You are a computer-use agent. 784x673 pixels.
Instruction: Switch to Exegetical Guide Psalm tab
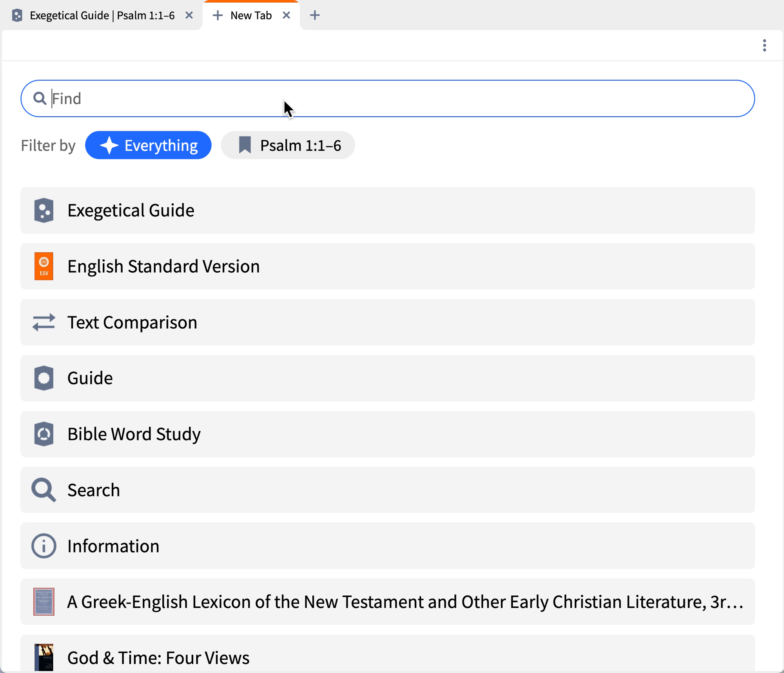pyautogui.click(x=102, y=16)
